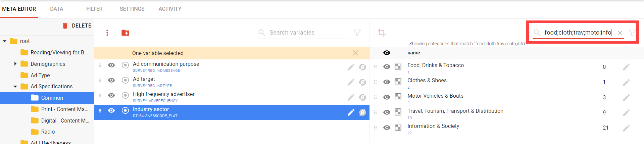Collapse the root folder tree
This screenshot has width=644, height=144.
tap(5, 41)
